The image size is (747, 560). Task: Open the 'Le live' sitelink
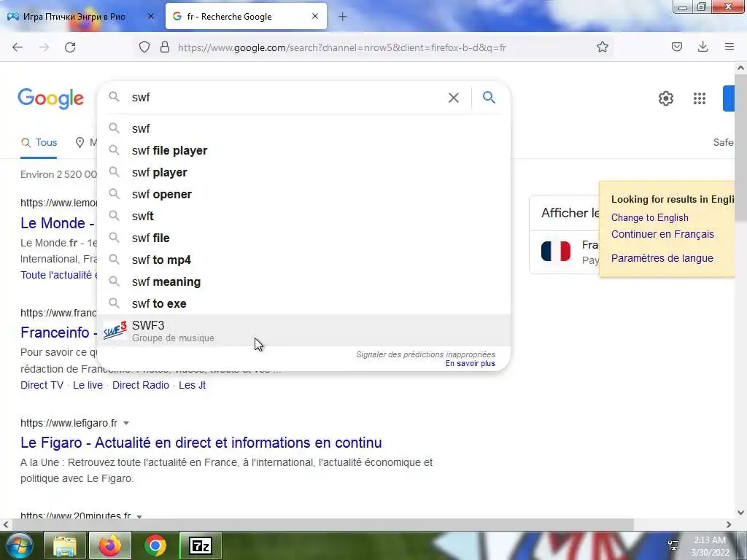point(88,385)
